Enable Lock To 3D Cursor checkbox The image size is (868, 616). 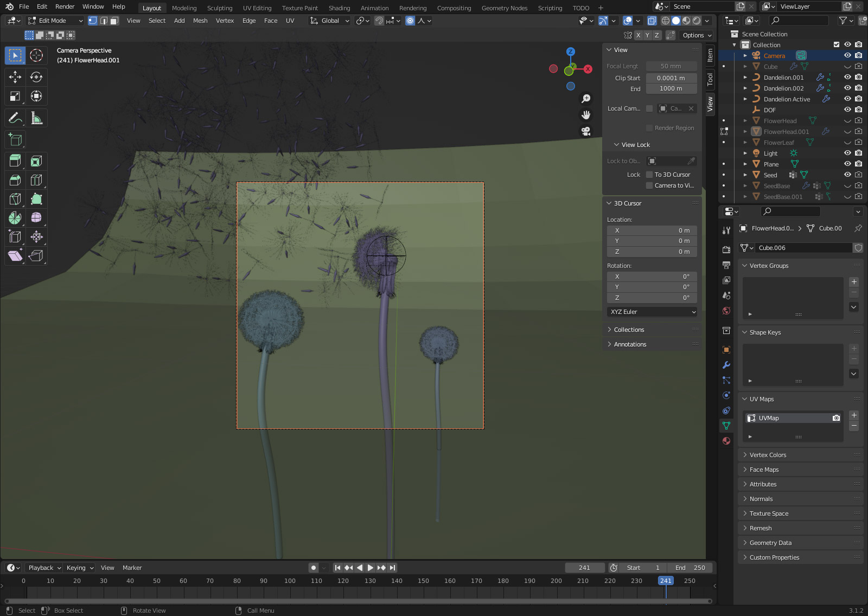(649, 175)
